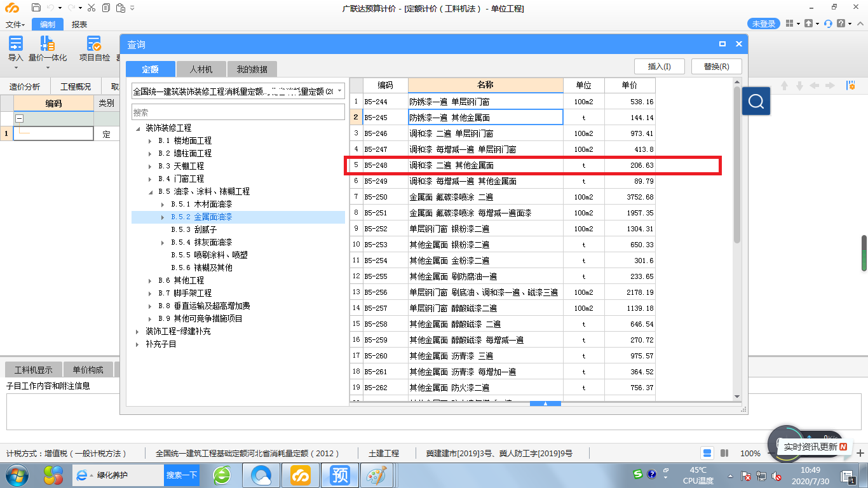The image size is (868, 488).
Task: Click two-column view icon in status bar
Action: [x=724, y=453]
